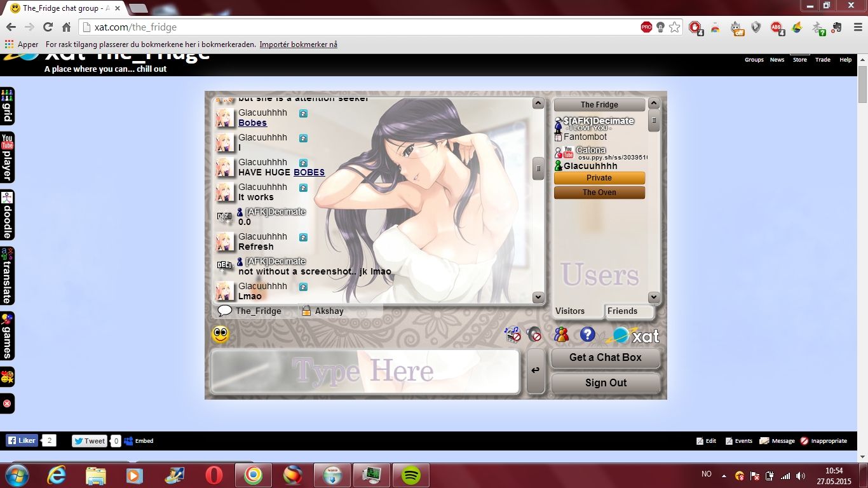The height and width of the screenshot is (488, 868).
Task: Open Store in top navigation
Action: coord(800,60)
